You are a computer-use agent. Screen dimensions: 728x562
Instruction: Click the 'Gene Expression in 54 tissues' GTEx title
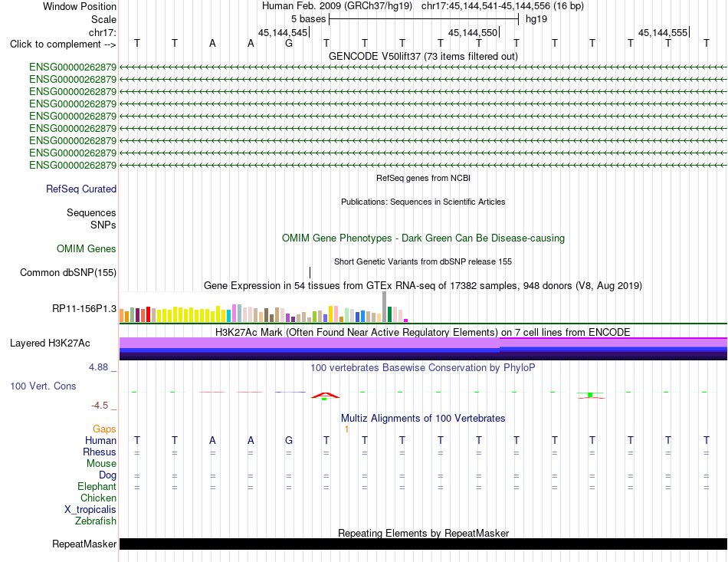click(x=423, y=286)
